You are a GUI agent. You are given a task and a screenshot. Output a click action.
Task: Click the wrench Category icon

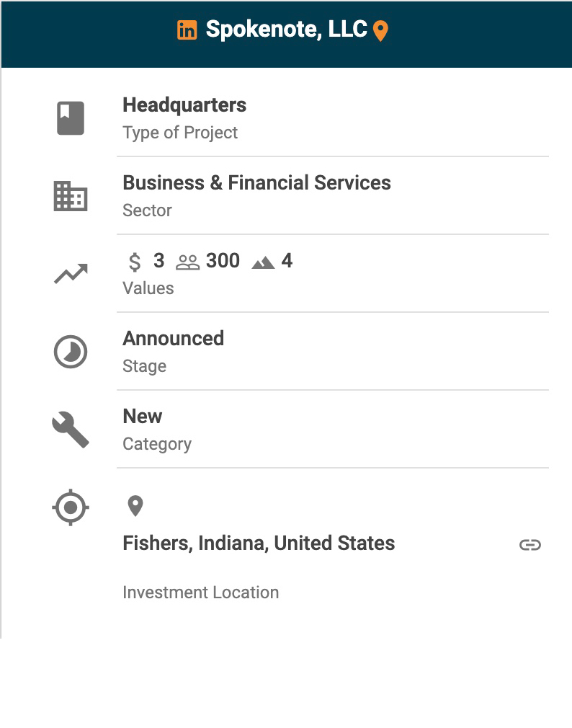pyautogui.click(x=71, y=430)
